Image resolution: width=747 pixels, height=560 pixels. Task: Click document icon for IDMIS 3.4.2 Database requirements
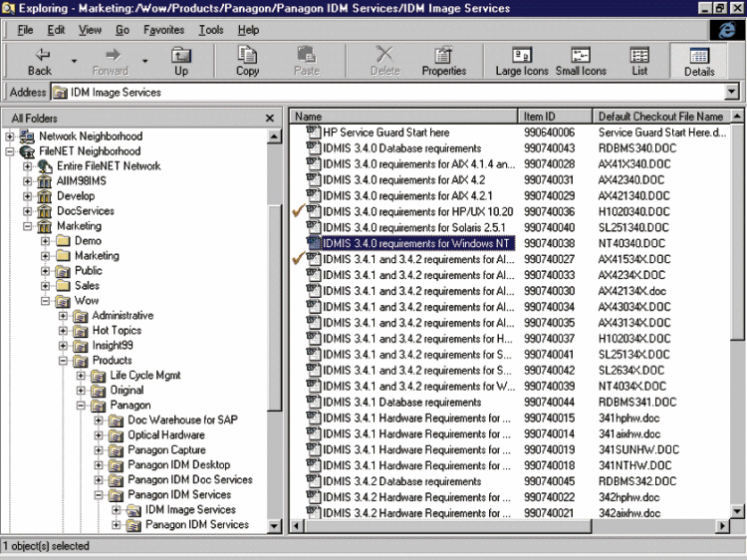click(x=313, y=481)
